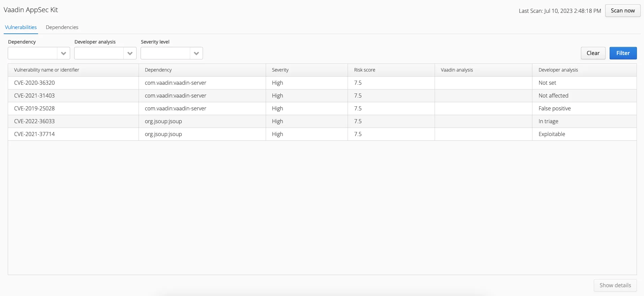Switch to the Dependencies tab
Image resolution: width=644 pixels, height=296 pixels.
click(62, 27)
